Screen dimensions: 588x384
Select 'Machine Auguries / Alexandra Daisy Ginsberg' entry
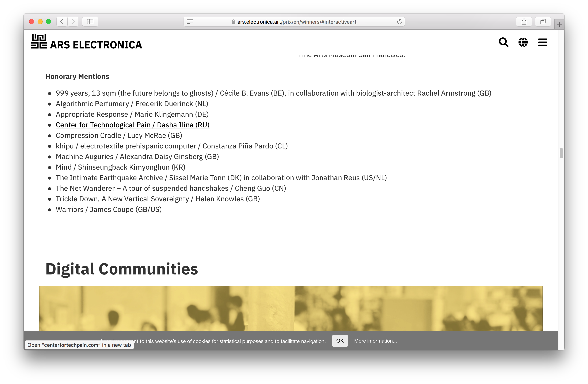click(x=137, y=157)
